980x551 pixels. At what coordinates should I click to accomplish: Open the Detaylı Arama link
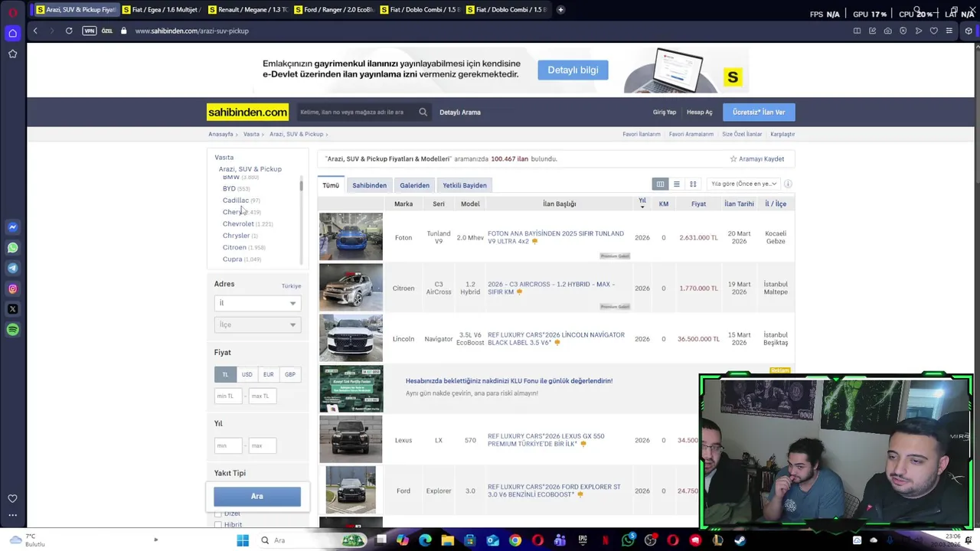click(x=460, y=112)
